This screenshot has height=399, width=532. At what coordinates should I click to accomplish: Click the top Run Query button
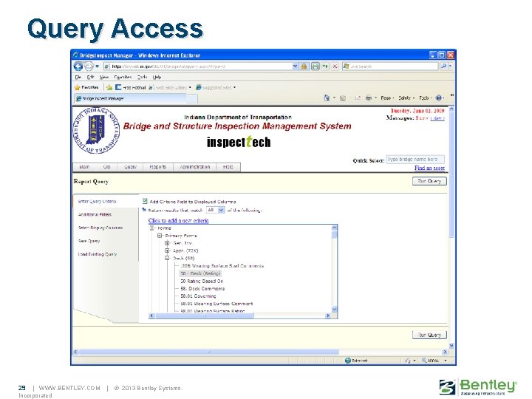[429, 181]
